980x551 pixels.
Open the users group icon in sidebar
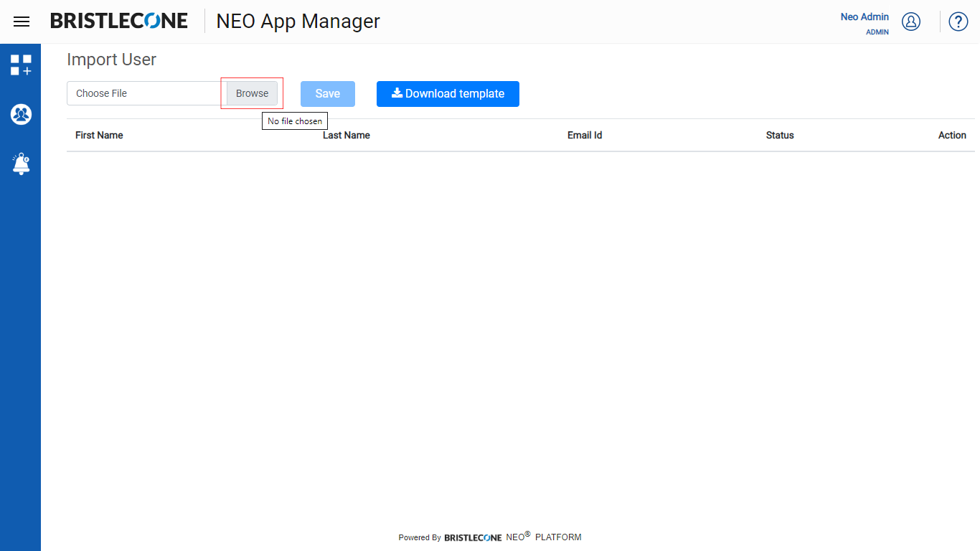coord(21,114)
